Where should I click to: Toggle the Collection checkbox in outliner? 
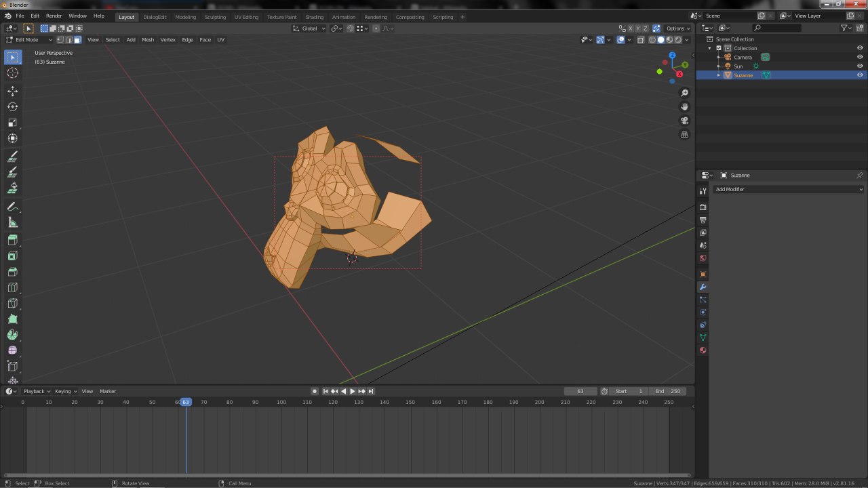[x=719, y=48]
